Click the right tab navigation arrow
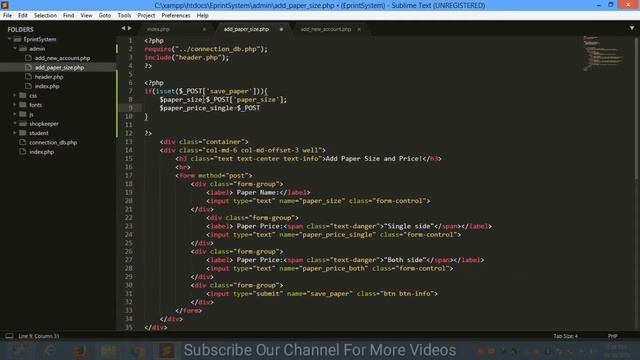The height and width of the screenshot is (360, 640). [130, 28]
